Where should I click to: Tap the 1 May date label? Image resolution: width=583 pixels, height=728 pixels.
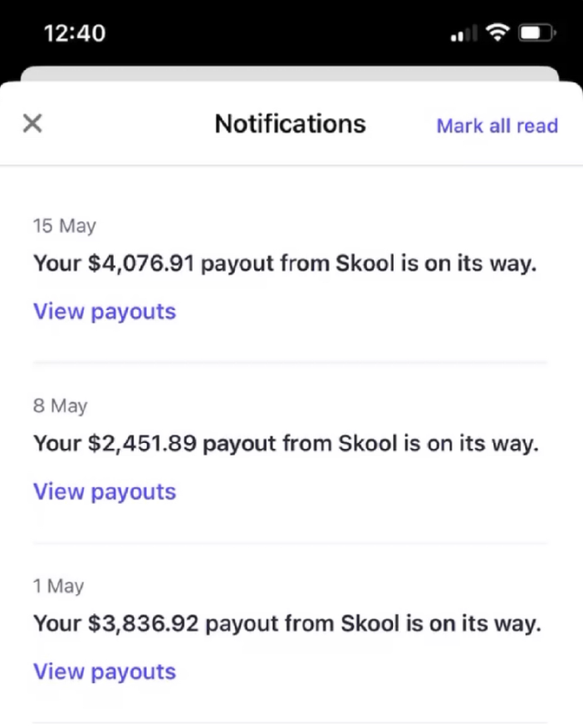(x=58, y=587)
